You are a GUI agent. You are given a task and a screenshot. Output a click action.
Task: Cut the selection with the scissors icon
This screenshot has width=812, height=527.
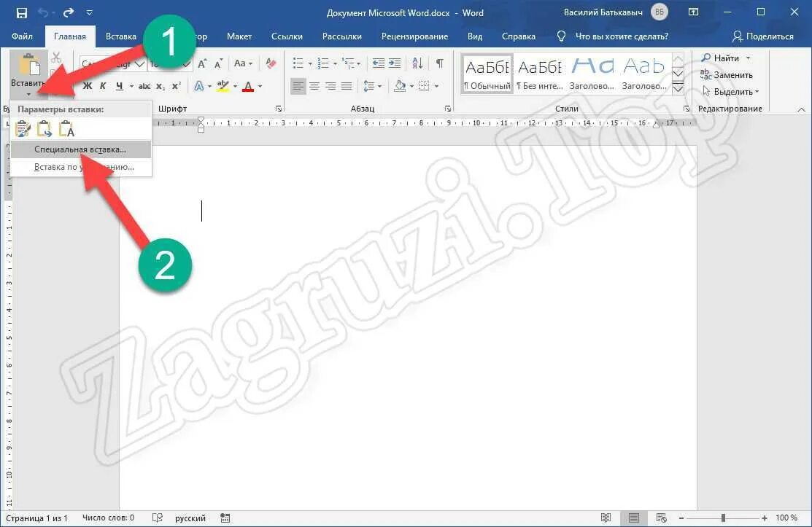56,58
